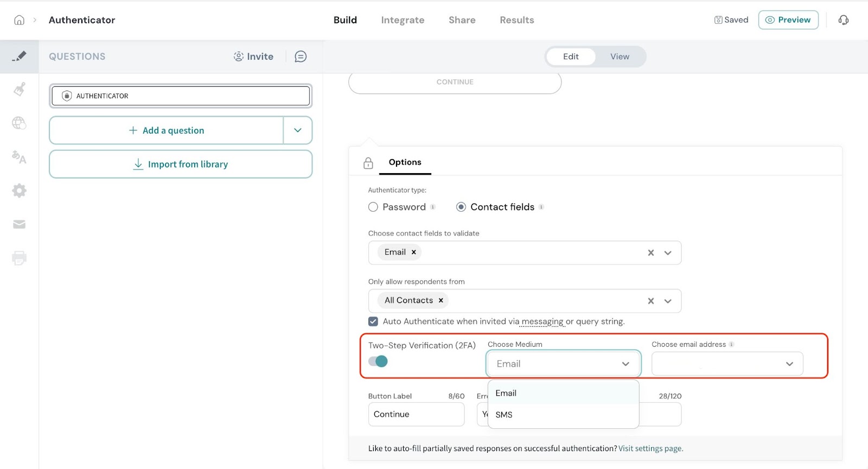Follow the Visit settings page link
This screenshot has height=469, width=868.
coord(650,448)
